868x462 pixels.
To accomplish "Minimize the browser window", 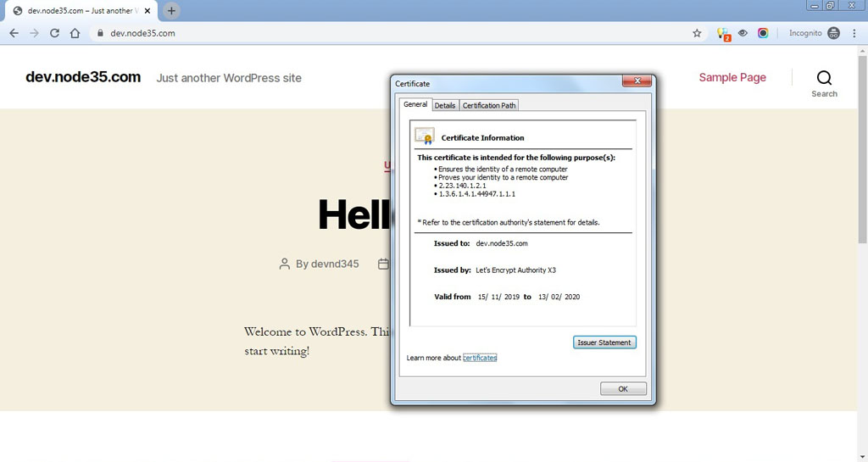I will pos(815,6).
